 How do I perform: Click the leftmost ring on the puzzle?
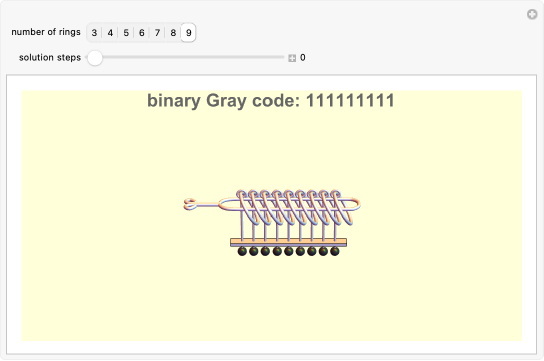click(x=248, y=207)
